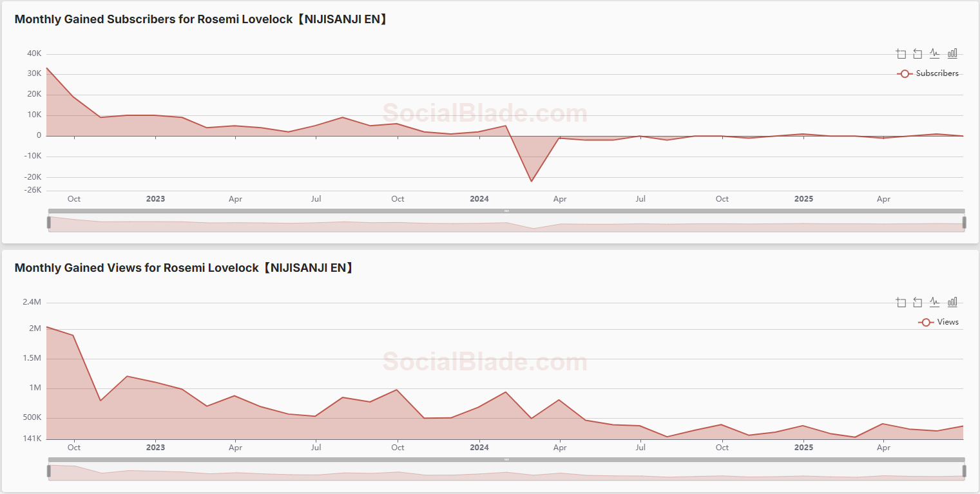
Task: Click the mini overview area in Subscribers zoom bar
Action: pyautogui.click(x=506, y=222)
